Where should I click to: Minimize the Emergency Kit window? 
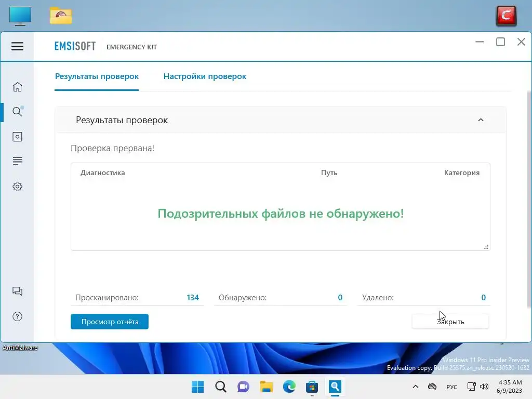(480, 42)
